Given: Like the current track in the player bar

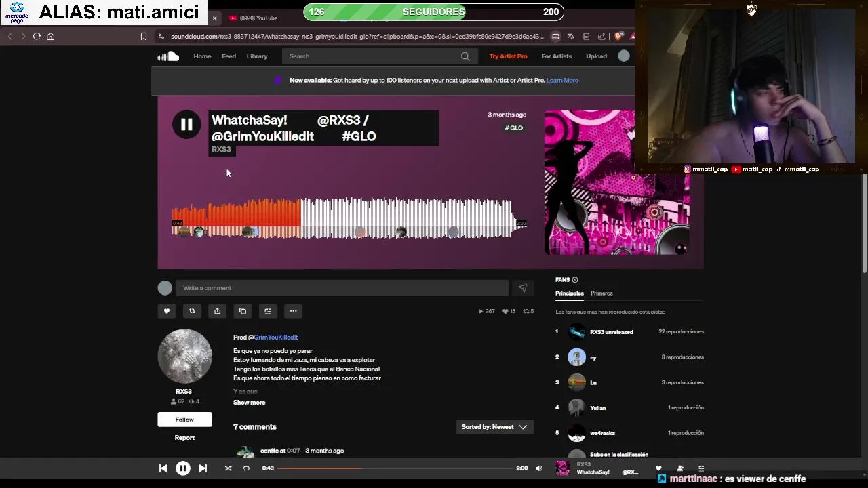Looking at the screenshot, I should click(x=658, y=468).
